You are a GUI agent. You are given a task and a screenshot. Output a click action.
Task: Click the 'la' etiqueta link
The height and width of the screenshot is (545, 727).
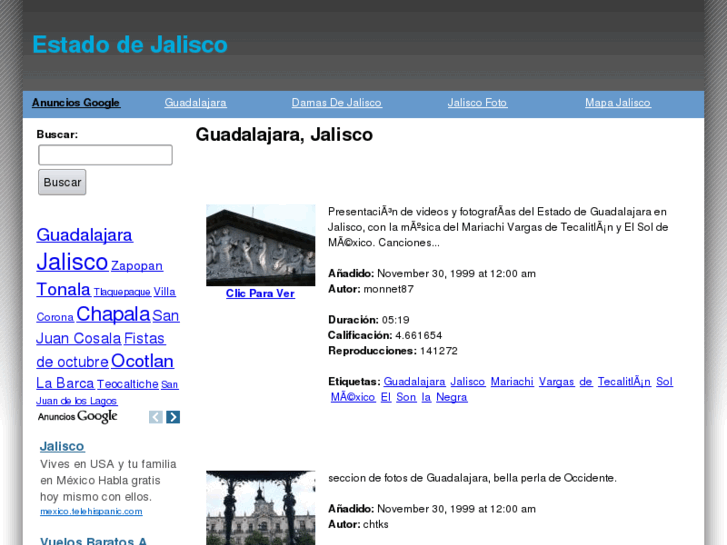426,397
